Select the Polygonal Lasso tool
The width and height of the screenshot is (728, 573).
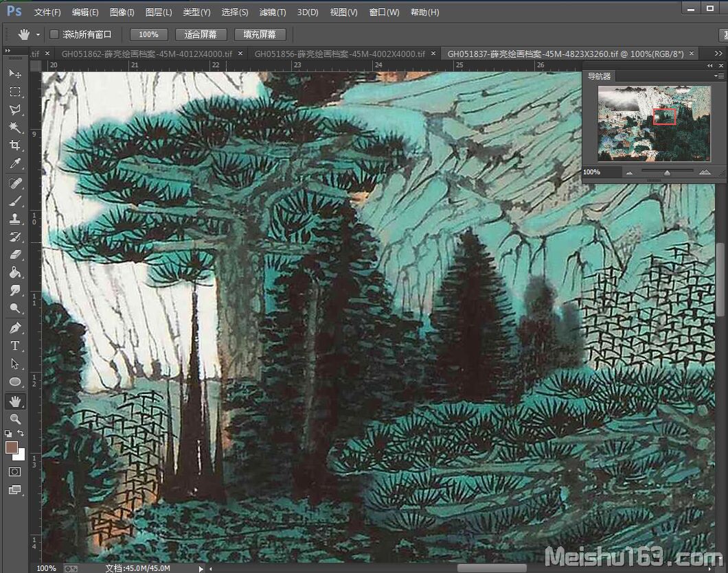tap(15, 110)
